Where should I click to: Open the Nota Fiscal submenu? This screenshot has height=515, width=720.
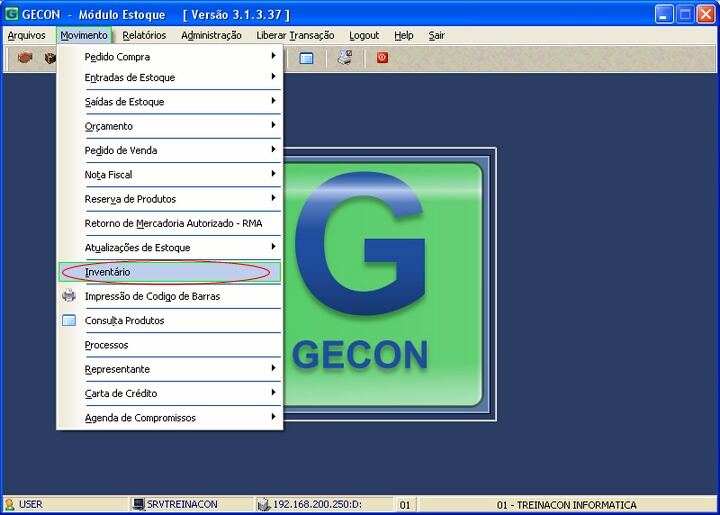click(x=170, y=175)
